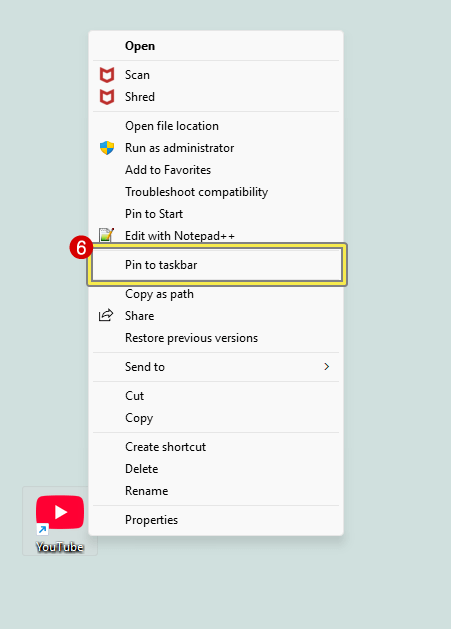The height and width of the screenshot is (629, 451).
Task: Expand the Send to submenu arrow
Action: (327, 367)
